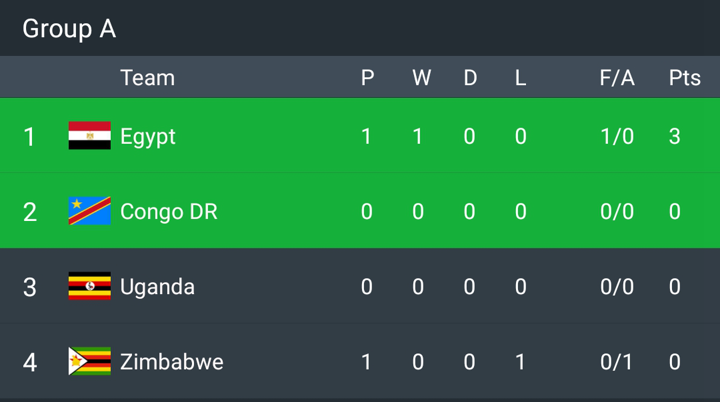Click the D column header

pyautogui.click(x=470, y=78)
